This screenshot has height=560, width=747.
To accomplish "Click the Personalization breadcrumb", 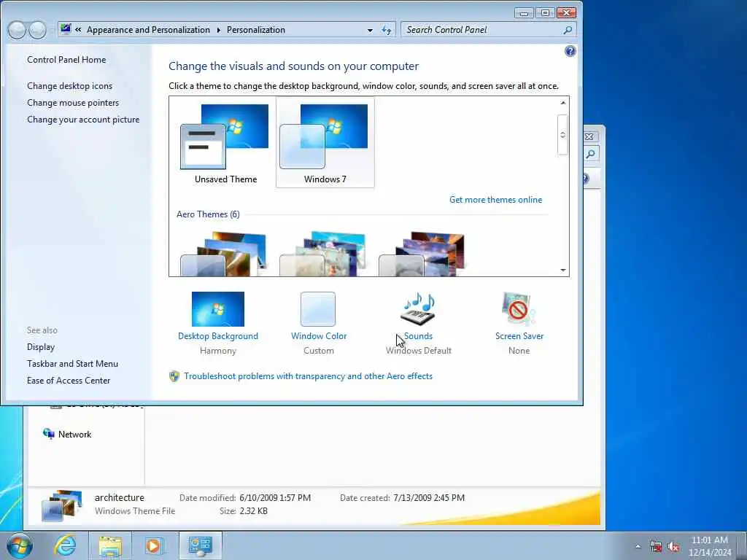I will coord(256,30).
